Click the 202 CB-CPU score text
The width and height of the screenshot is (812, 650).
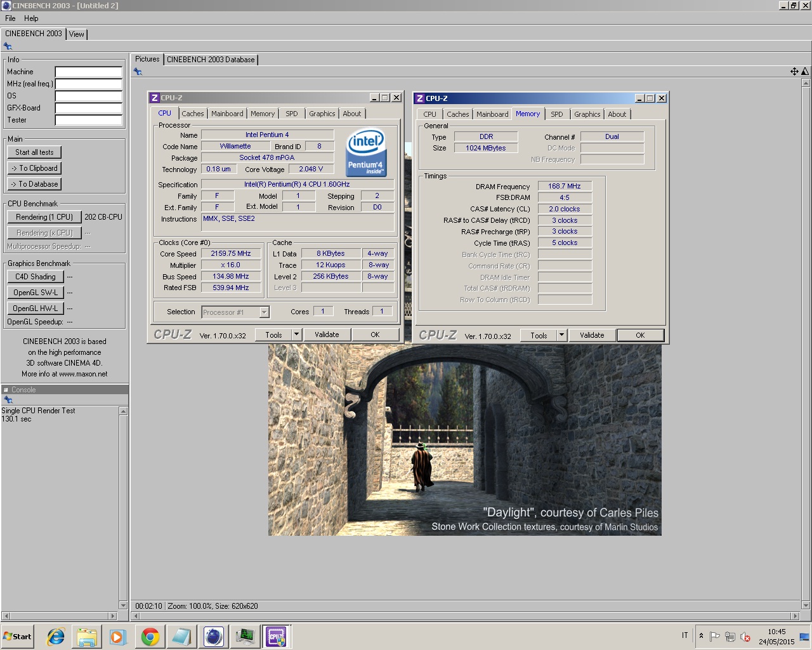click(103, 217)
